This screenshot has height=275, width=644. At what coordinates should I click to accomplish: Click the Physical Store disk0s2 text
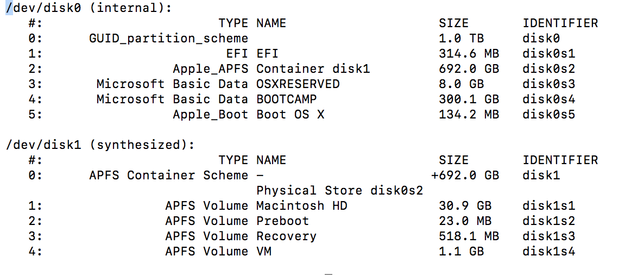pos(339,191)
